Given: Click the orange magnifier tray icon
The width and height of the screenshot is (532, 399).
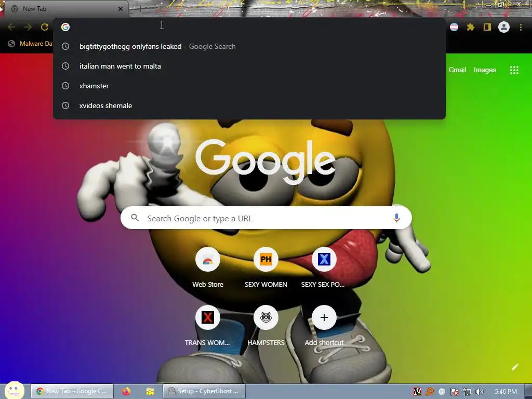Looking at the screenshot, I should (430, 392).
